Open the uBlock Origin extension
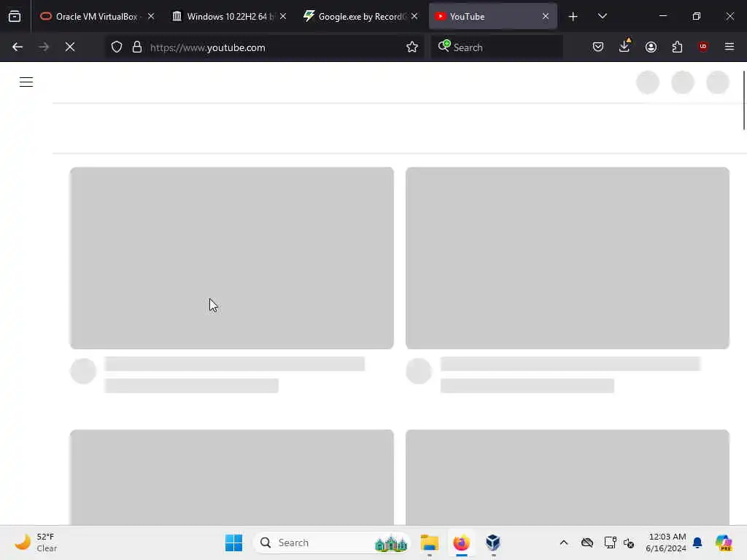The height and width of the screenshot is (560, 747). click(703, 47)
